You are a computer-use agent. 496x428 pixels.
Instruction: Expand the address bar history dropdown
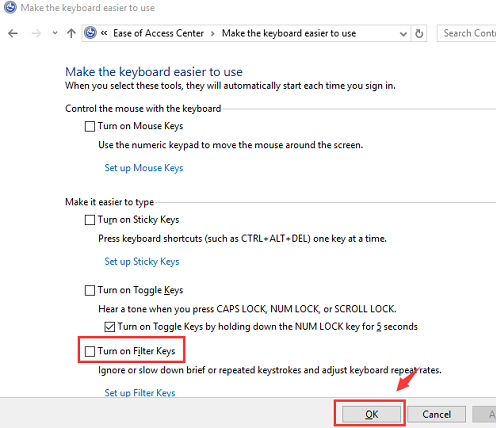[403, 34]
